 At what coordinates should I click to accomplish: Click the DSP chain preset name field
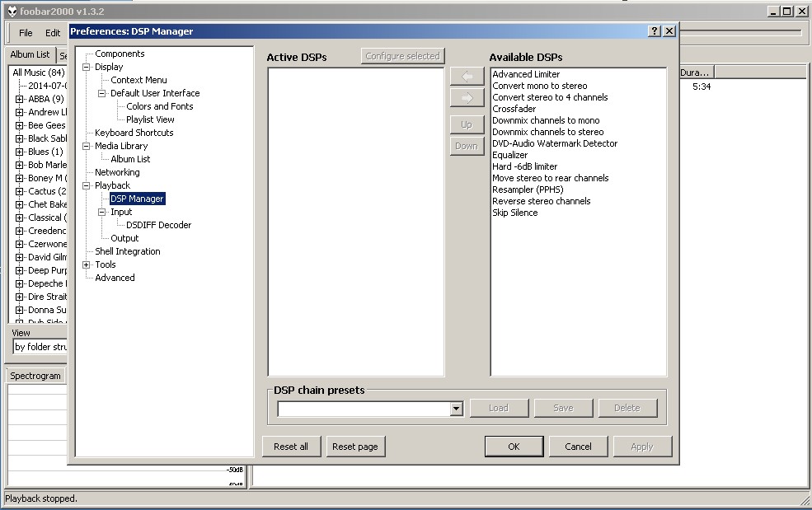[364, 409]
